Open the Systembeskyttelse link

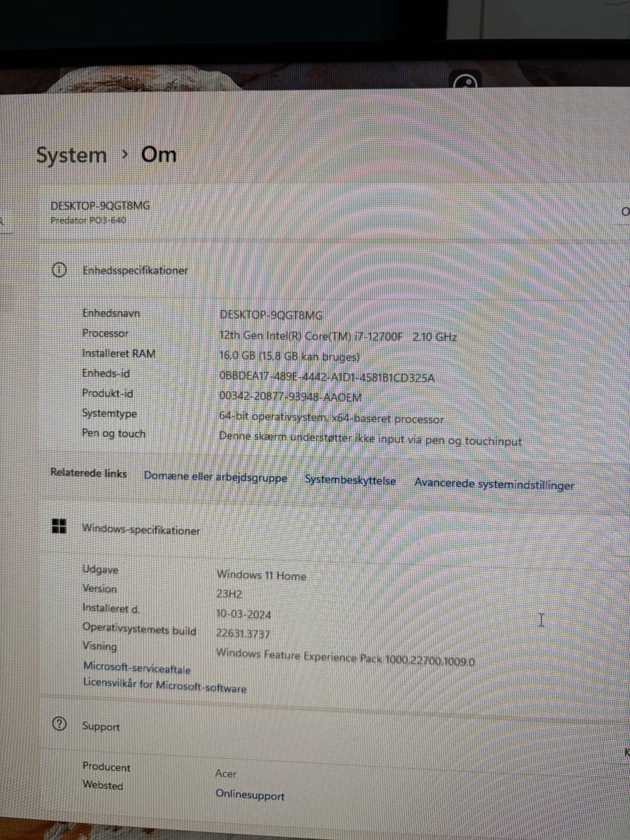(x=350, y=480)
